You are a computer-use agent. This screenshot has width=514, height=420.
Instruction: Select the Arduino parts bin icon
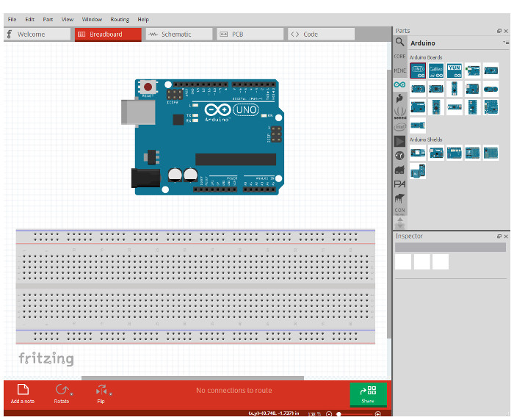tap(399, 84)
